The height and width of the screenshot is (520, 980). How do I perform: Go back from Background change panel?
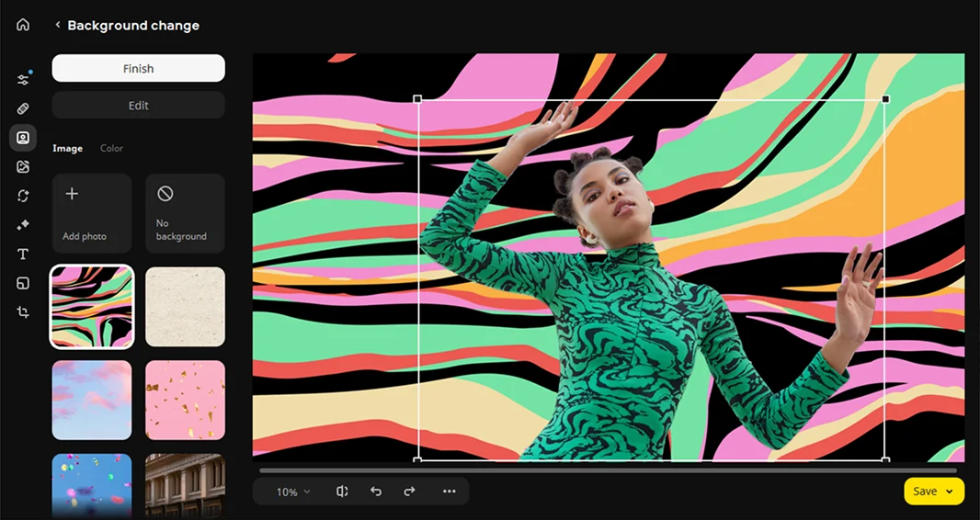tap(58, 25)
